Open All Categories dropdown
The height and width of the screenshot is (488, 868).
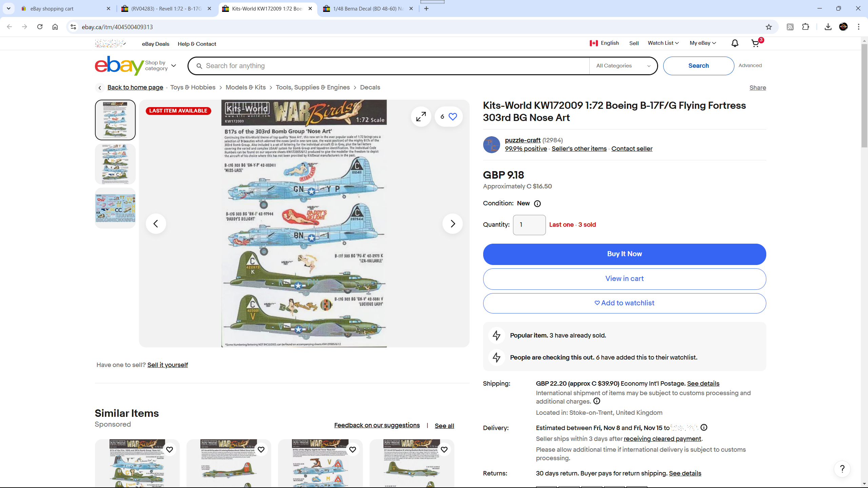click(623, 66)
